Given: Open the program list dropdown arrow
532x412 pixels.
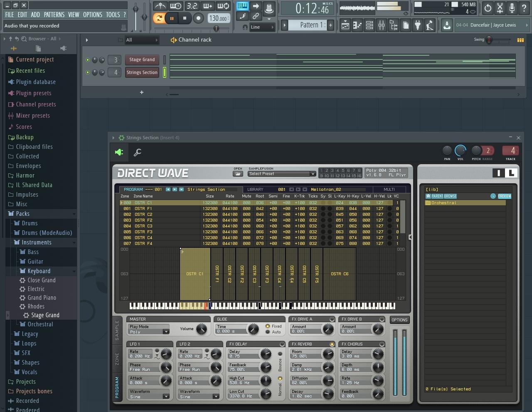Looking at the screenshot, I should (182, 189).
